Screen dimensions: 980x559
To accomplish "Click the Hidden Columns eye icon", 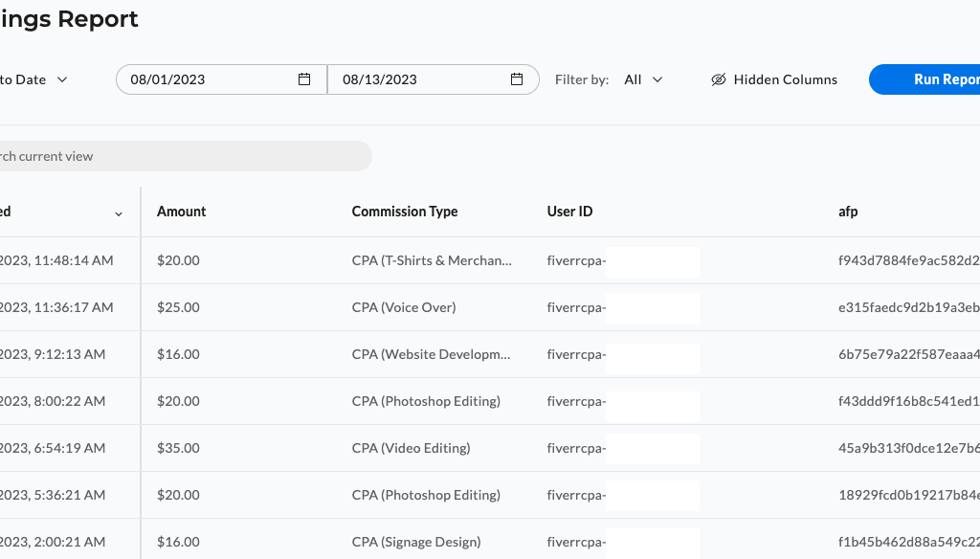I will [719, 79].
